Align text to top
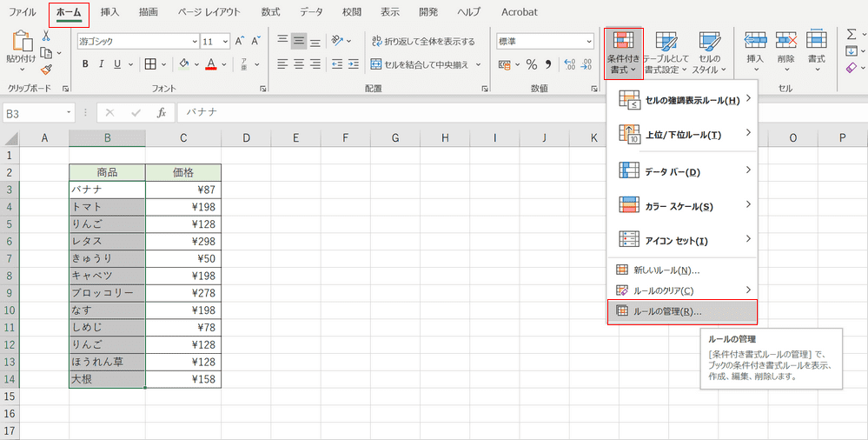Image resolution: width=868 pixels, height=440 pixels. click(x=283, y=41)
